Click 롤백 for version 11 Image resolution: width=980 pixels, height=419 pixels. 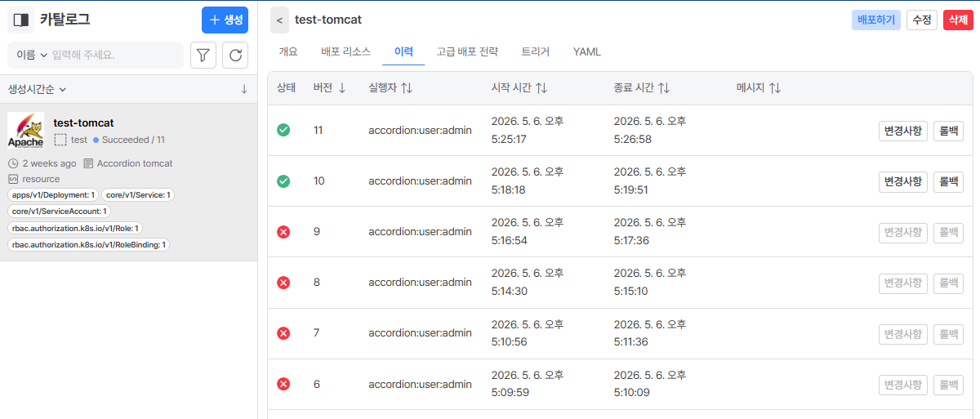tap(948, 131)
